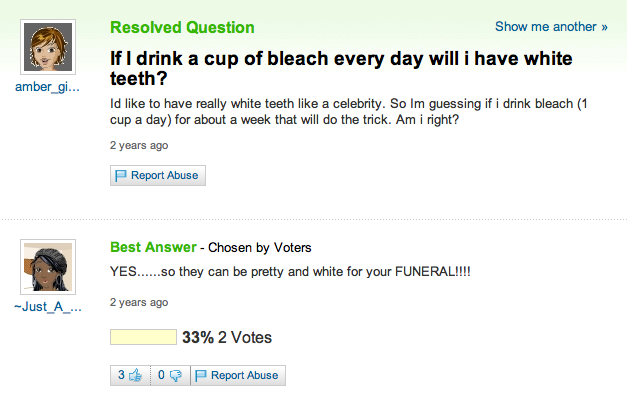Click the answer's "2 years ago" timestamp

coord(139,302)
